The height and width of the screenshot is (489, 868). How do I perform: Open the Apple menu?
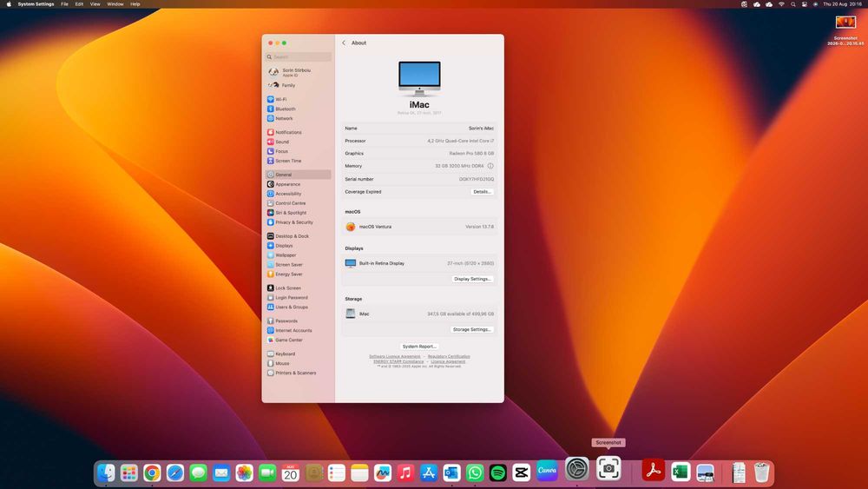coord(9,3)
